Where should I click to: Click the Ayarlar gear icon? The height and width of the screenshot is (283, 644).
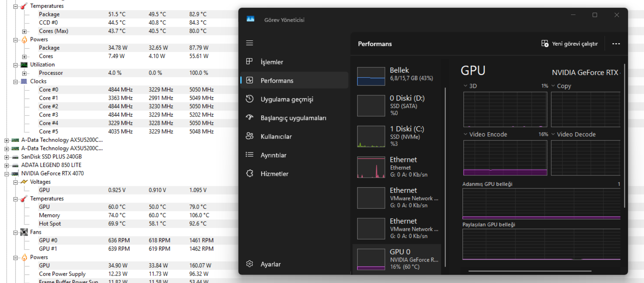coord(250,264)
